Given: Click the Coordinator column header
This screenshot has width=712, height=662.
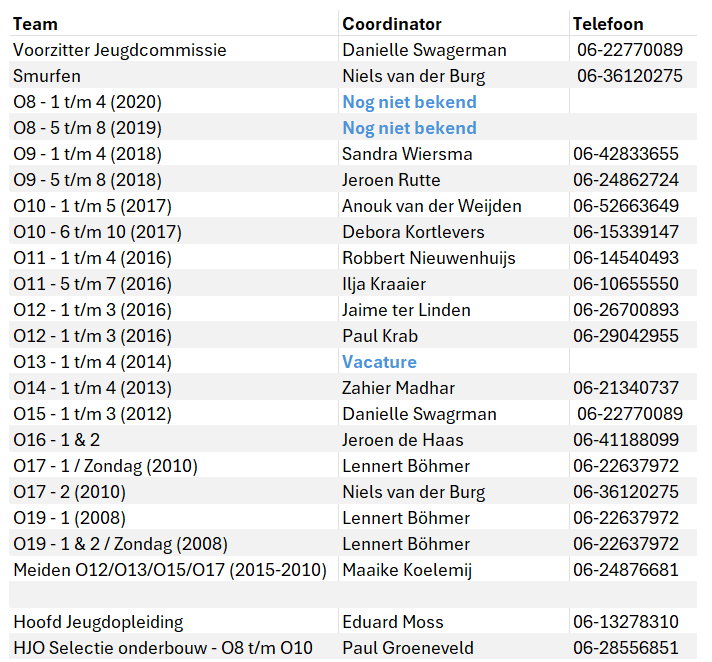Looking at the screenshot, I should tap(391, 24).
